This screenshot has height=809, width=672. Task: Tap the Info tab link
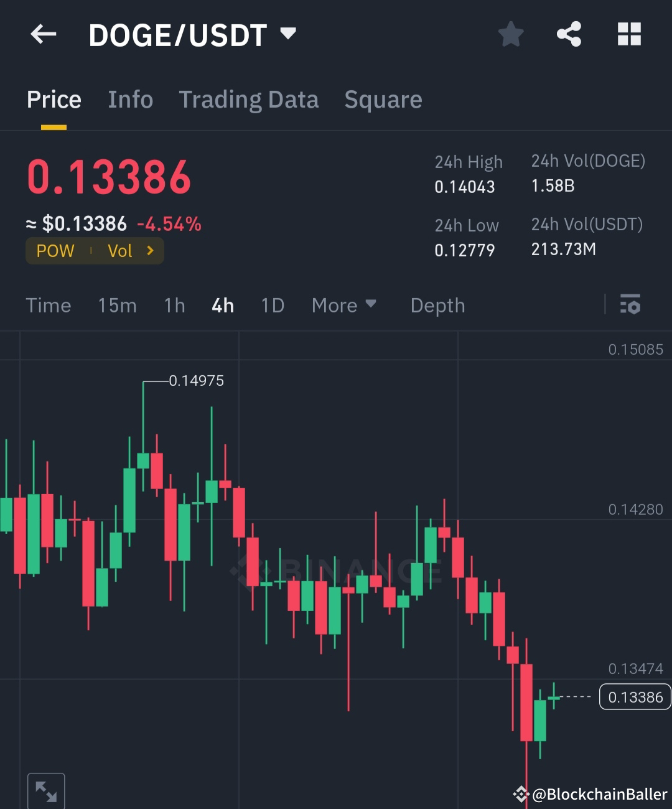pyautogui.click(x=131, y=100)
